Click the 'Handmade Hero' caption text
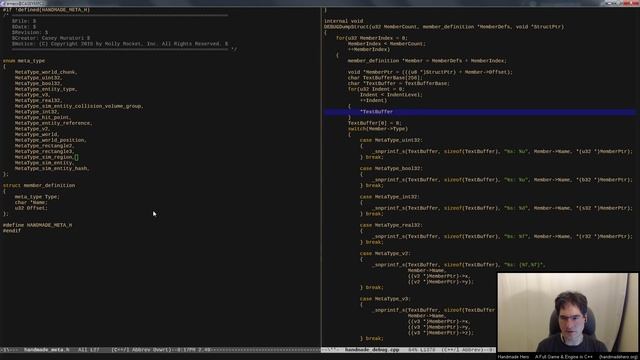This screenshot has height=360, width=640. pos(513,357)
